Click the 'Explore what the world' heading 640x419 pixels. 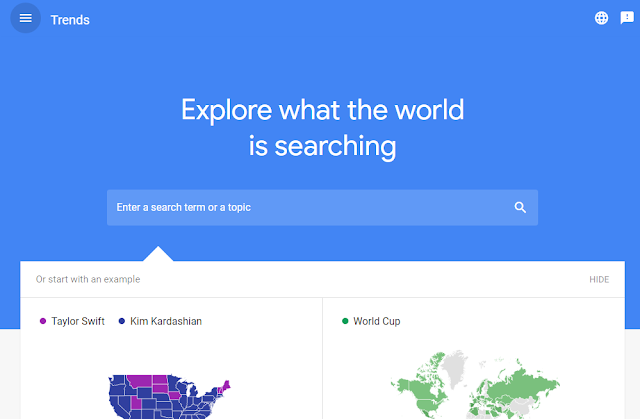coord(322,109)
